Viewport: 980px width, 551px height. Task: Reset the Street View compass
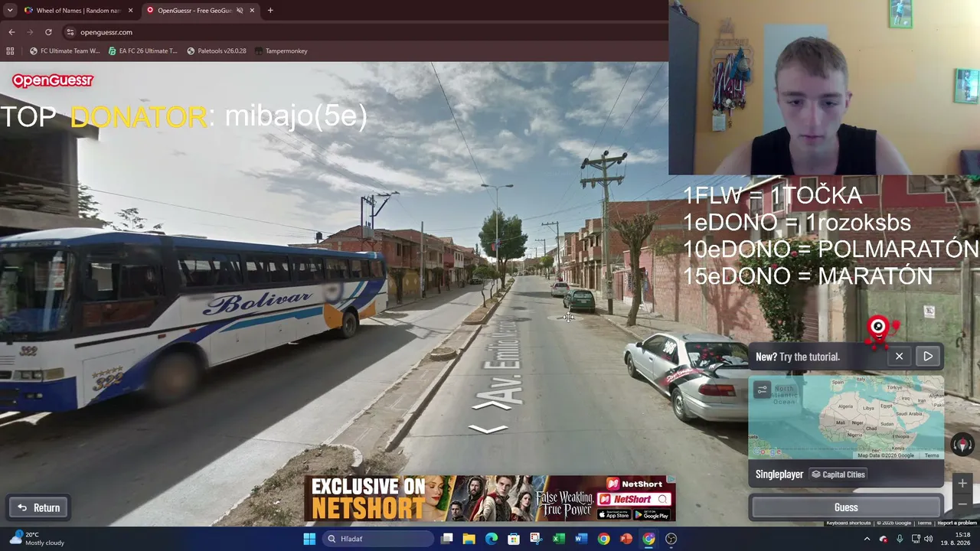click(962, 445)
